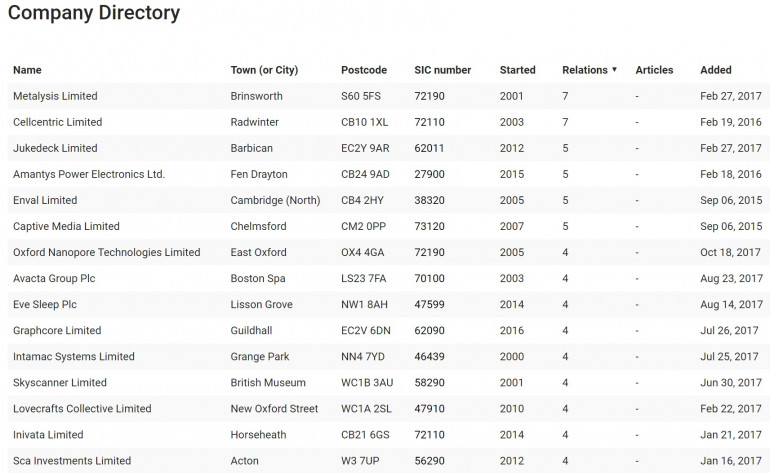Select town cell 'Barbican'

pos(251,148)
